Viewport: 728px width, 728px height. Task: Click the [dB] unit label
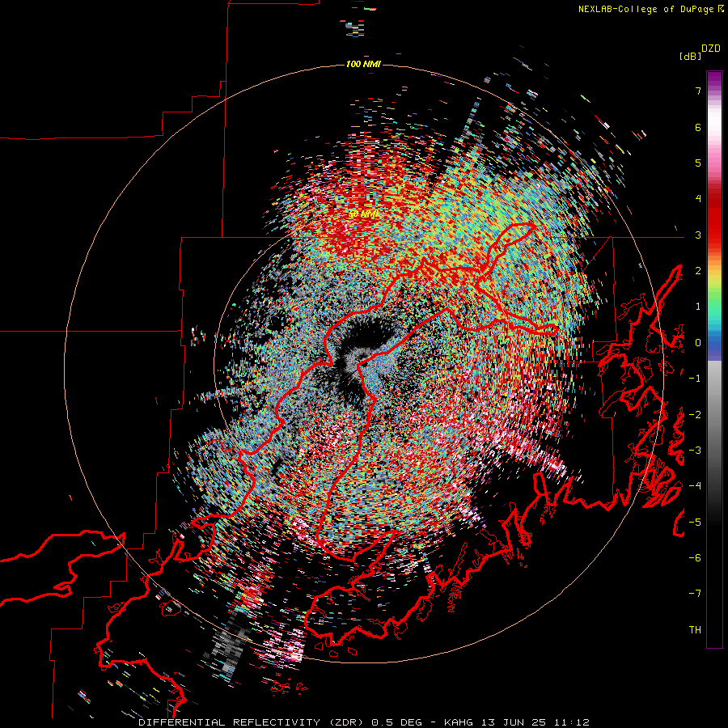690,57
